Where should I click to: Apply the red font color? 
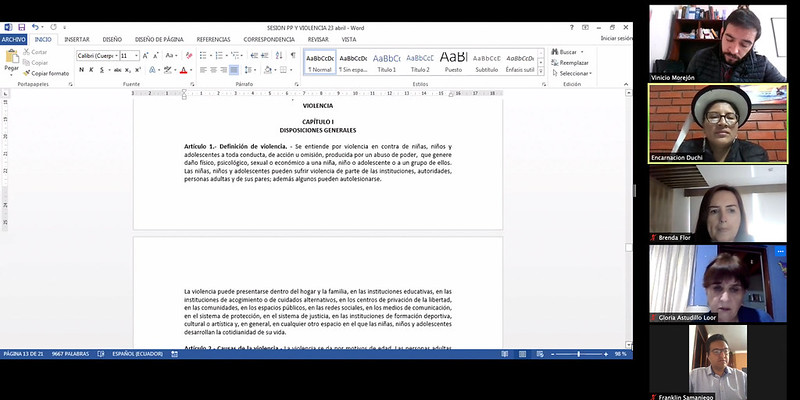pyautogui.click(x=184, y=70)
